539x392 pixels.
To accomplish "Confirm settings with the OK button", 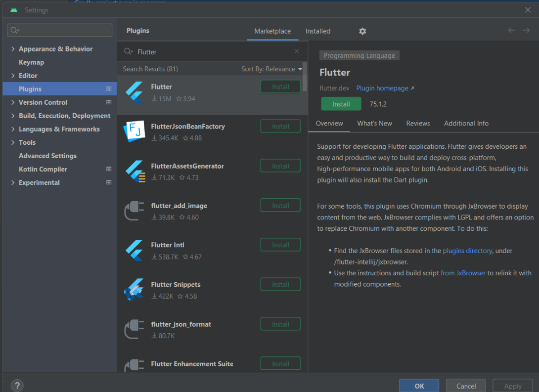I will [419, 386].
